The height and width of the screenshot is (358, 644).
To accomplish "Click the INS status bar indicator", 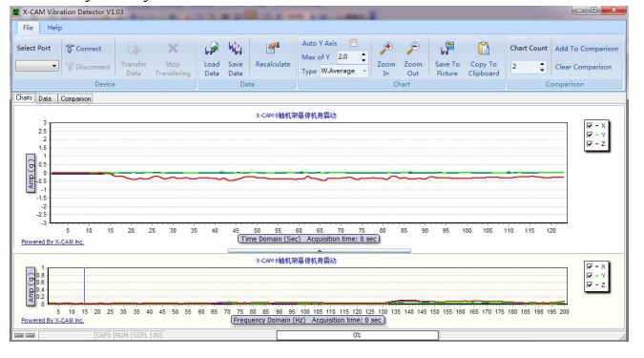I will [157, 335].
